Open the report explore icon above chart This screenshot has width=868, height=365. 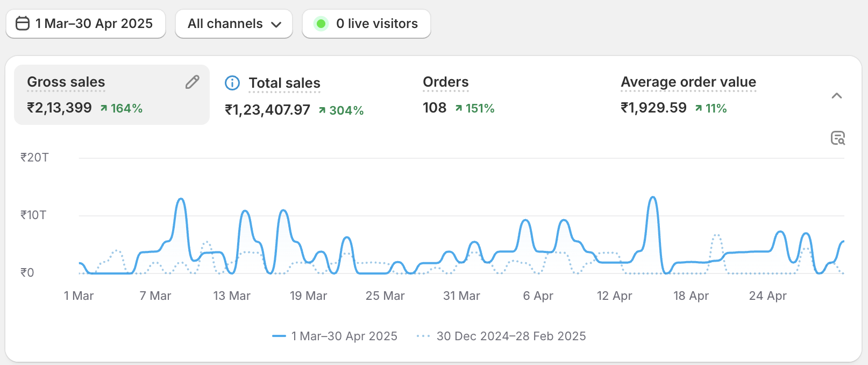(837, 138)
